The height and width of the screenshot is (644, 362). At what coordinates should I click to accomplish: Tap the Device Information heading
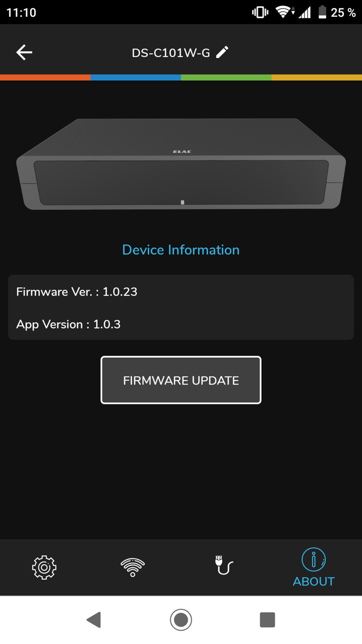pyautogui.click(x=181, y=250)
